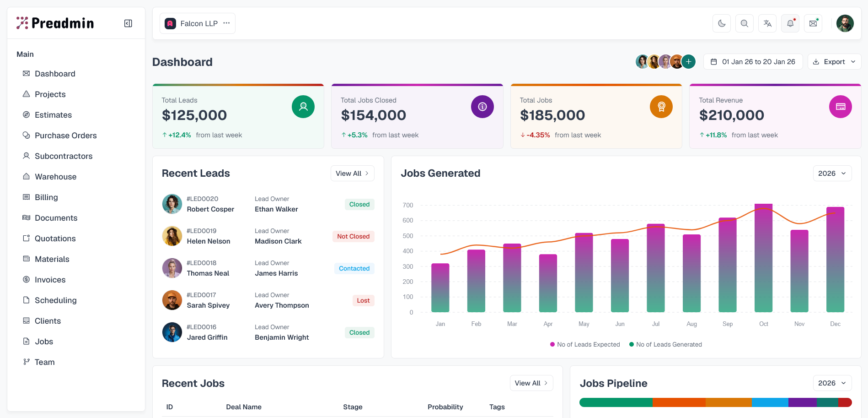Click the Billing sidebar icon
Screen dimensions: 868x418
[x=27, y=197]
